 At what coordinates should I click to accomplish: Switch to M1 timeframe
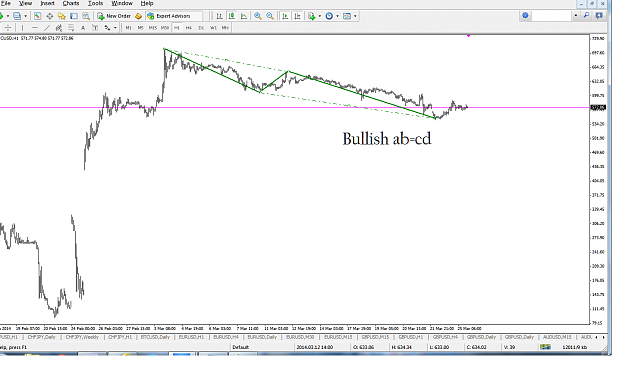click(x=128, y=28)
